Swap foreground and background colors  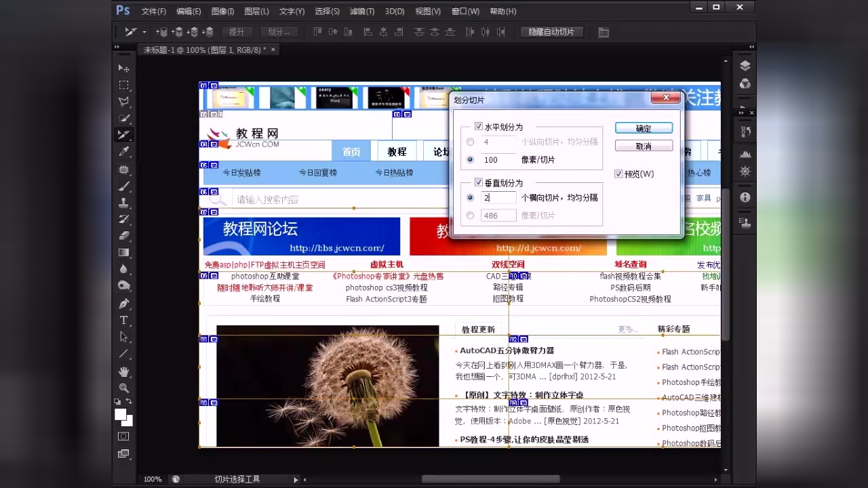pyautogui.click(x=129, y=402)
